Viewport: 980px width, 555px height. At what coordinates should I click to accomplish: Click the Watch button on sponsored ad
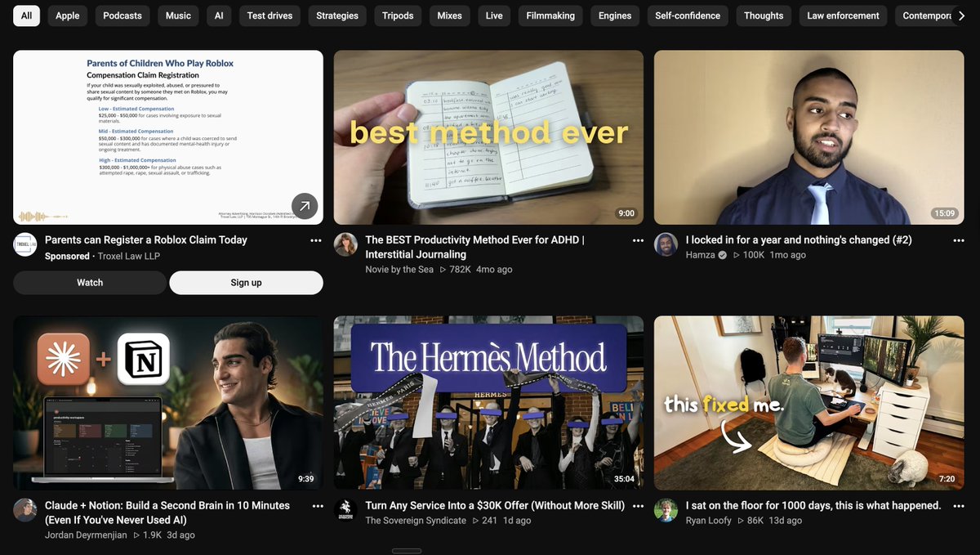tap(90, 283)
